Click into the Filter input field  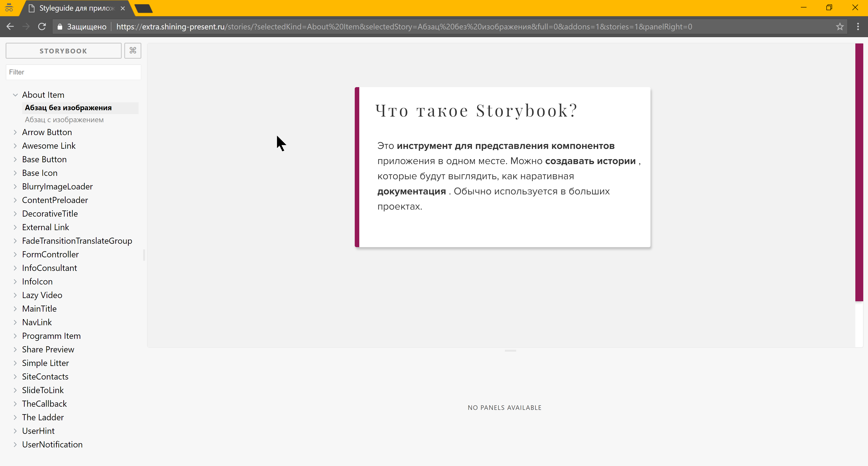(73, 72)
